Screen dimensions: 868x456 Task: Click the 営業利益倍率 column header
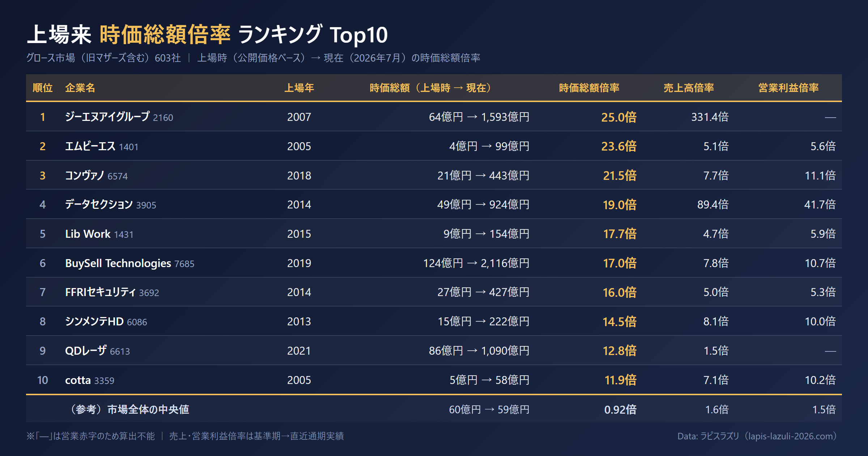788,88
